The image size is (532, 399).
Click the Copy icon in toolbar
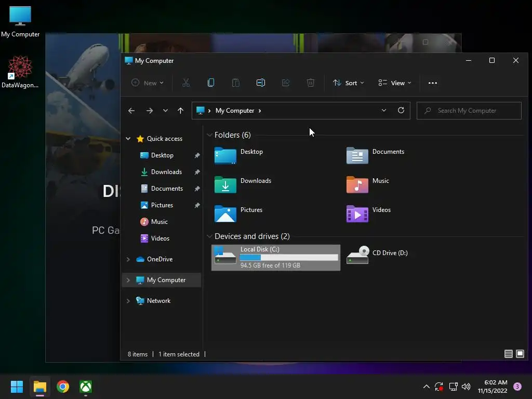click(x=211, y=83)
